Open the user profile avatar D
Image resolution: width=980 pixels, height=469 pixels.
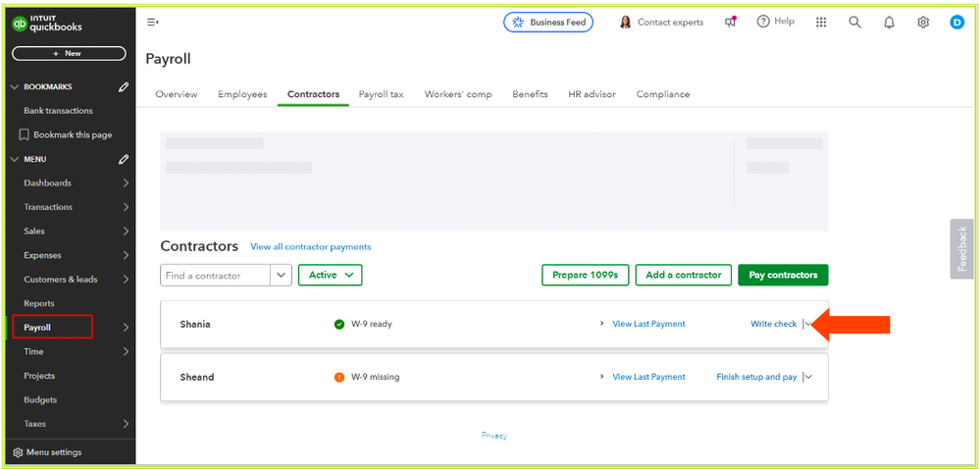956,23
